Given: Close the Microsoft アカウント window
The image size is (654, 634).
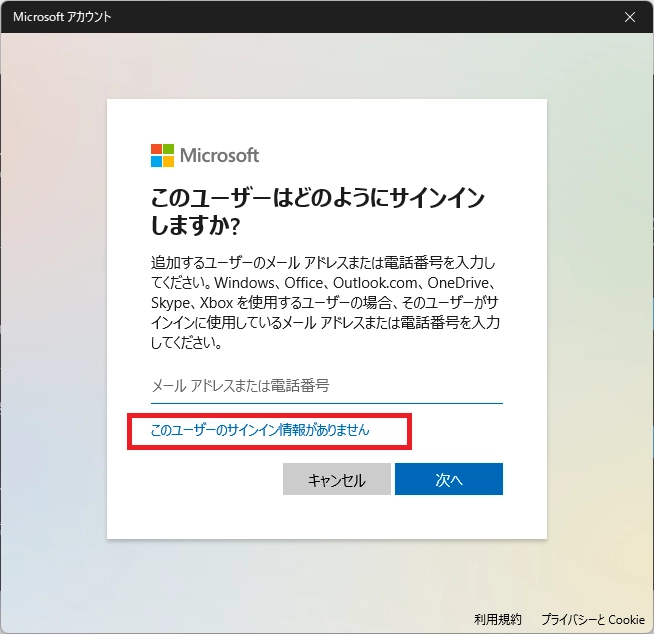Looking at the screenshot, I should tap(629, 17).
